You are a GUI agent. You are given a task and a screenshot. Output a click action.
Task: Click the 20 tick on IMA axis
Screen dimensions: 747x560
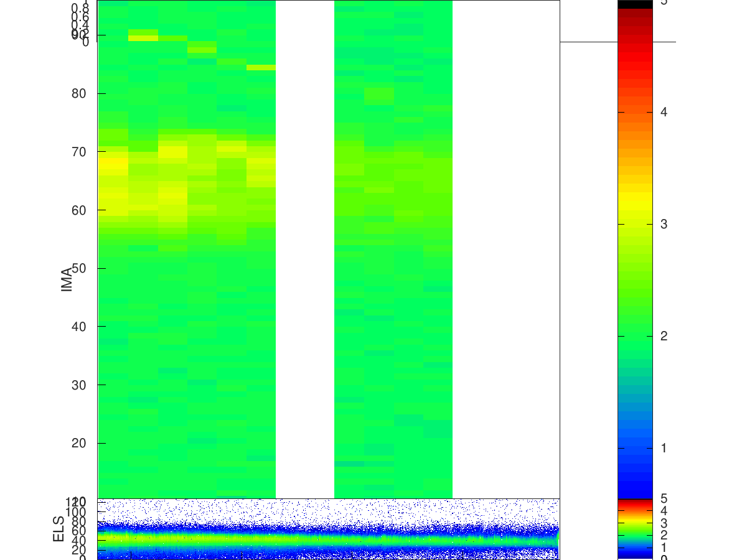click(x=79, y=443)
